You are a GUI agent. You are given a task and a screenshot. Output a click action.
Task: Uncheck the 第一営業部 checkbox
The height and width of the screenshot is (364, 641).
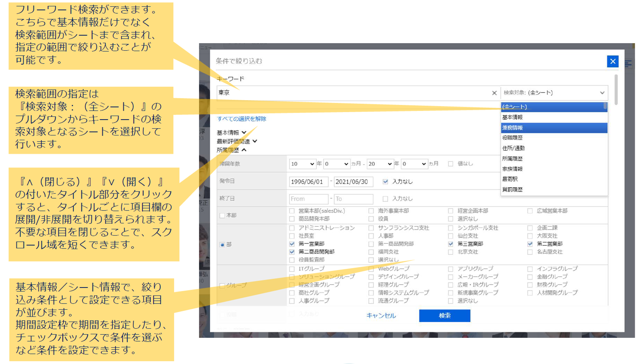[292, 244]
